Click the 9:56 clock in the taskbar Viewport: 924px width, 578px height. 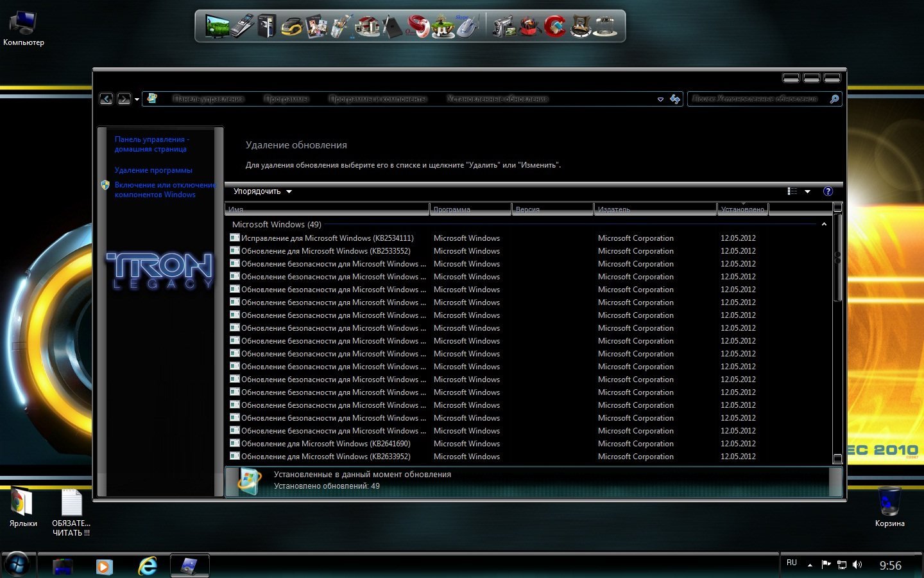click(x=890, y=565)
